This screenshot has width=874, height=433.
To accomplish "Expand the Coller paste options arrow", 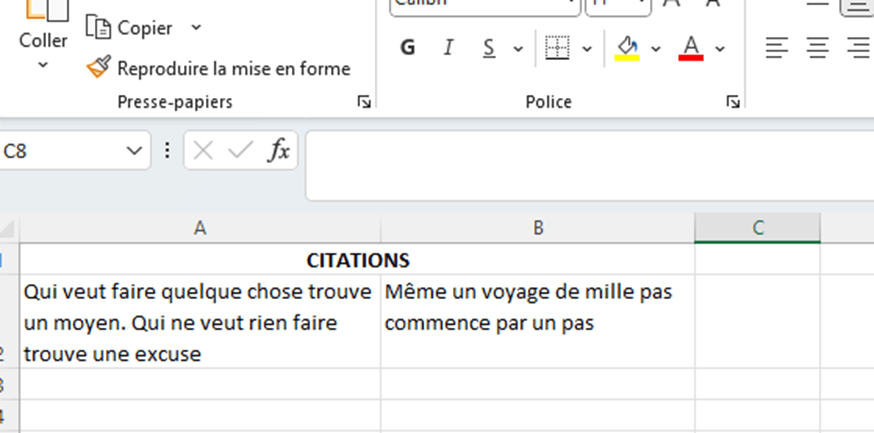I will (x=43, y=66).
